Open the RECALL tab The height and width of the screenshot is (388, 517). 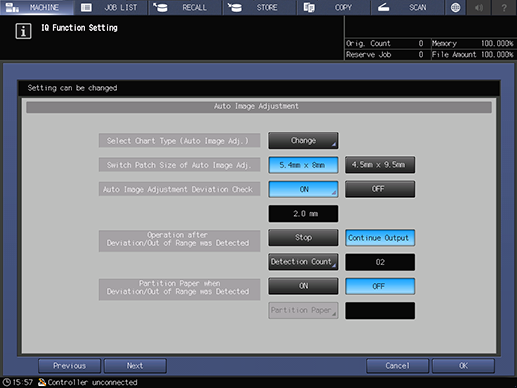185,7
